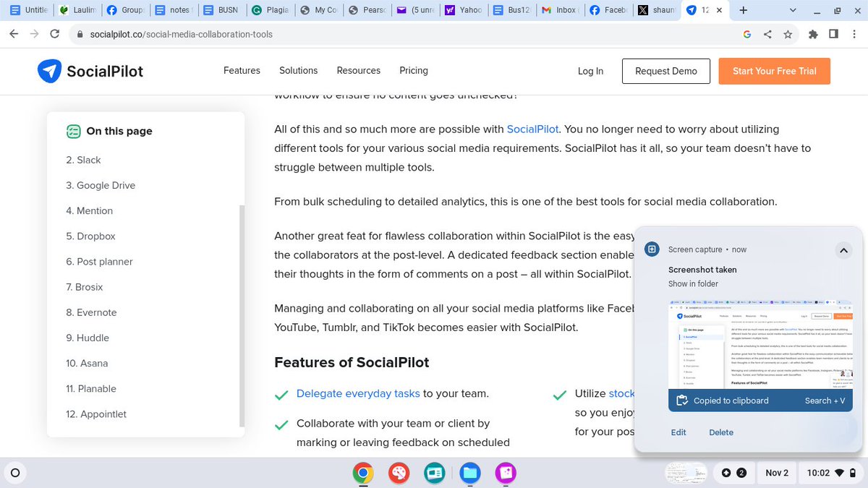Image resolution: width=868 pixels, height=488 pixels.
Task: Open the Features menu in navigation
Action: (x=242, y=71)
